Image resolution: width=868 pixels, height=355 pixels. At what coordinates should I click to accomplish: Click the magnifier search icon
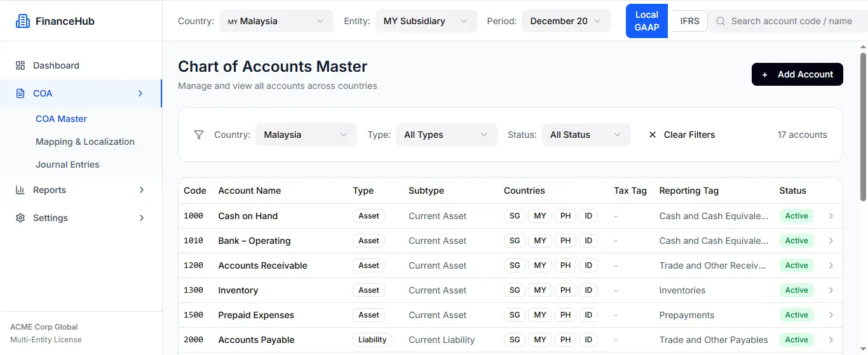click(721, 21)
